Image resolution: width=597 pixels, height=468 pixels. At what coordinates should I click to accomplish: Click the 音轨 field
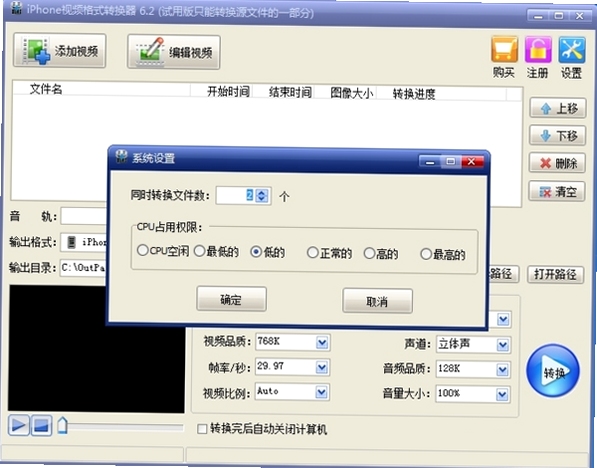coord(84,216)
